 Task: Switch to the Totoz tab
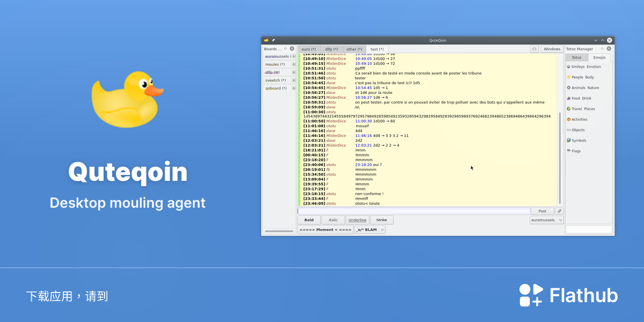576,57
